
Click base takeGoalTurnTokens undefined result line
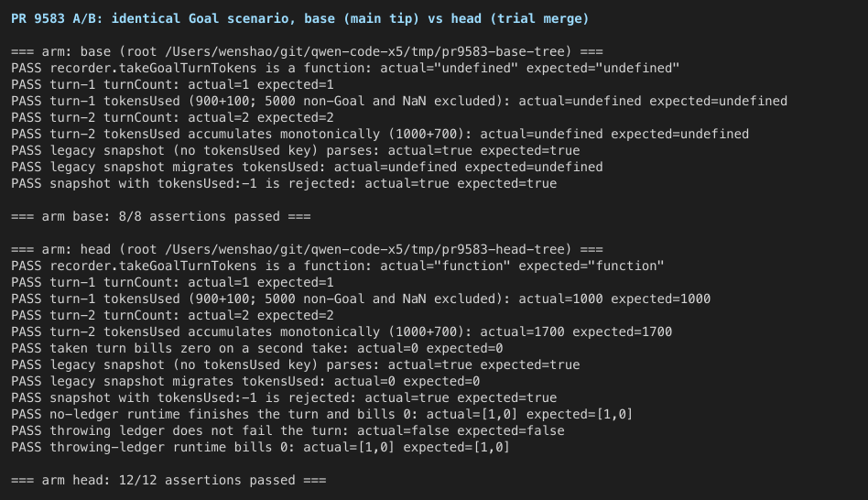345,68
